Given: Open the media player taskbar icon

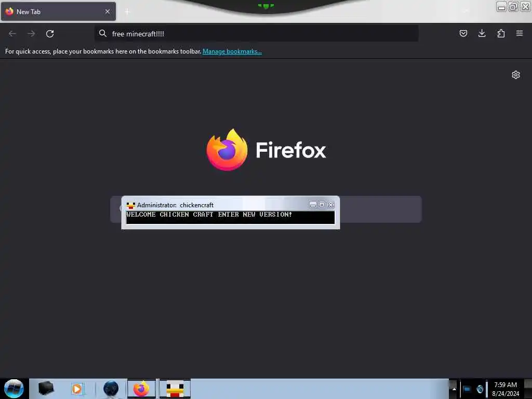Looking at the screenshot, I should [x=77, y=389].
